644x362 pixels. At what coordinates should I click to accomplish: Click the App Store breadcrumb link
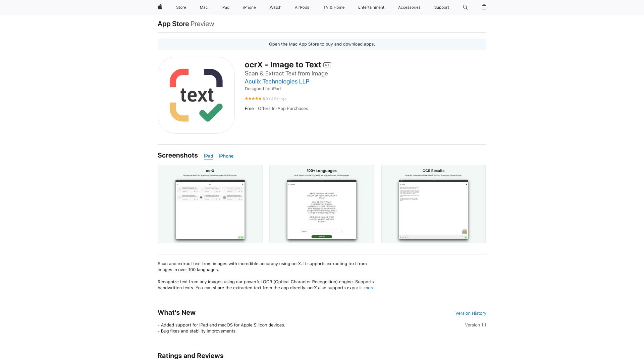[x=173, y=23]
